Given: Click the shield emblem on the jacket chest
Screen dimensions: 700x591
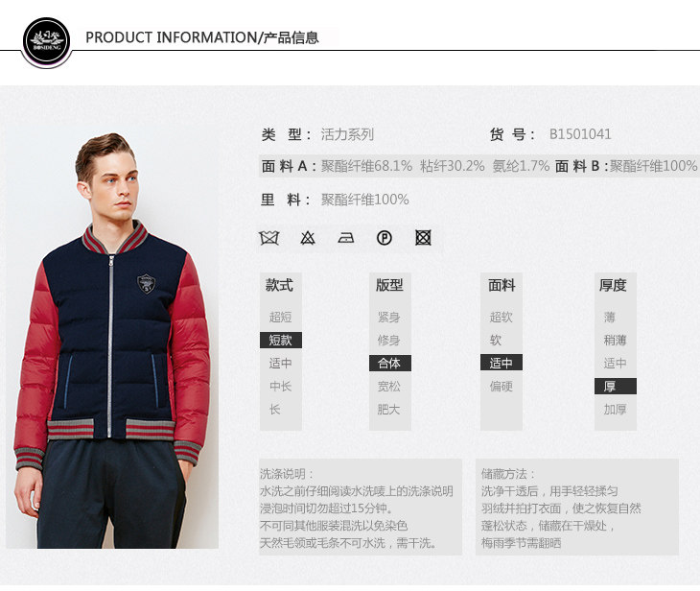Looking at the screenshot, I should tap(146, 283).
